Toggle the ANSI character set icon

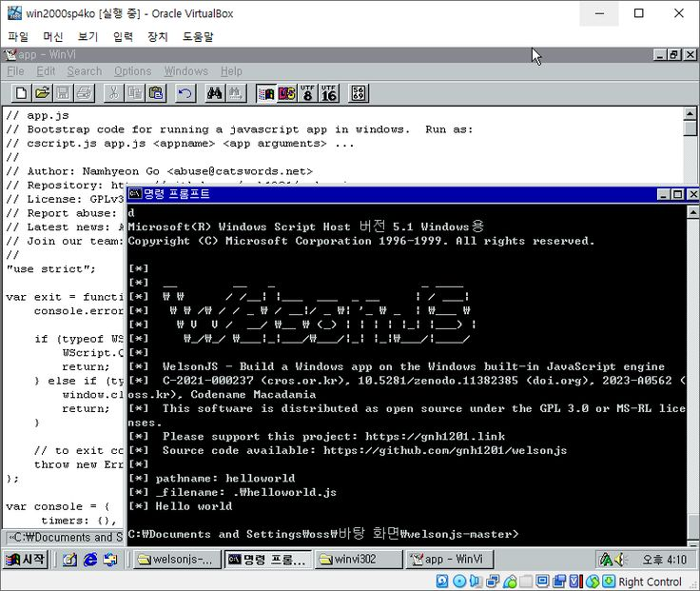(x=265, y=92)
